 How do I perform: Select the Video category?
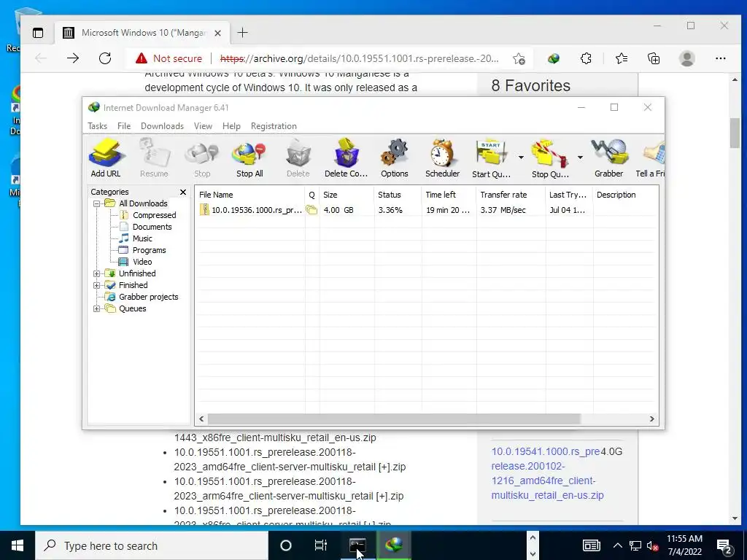(x=142, y=262)
